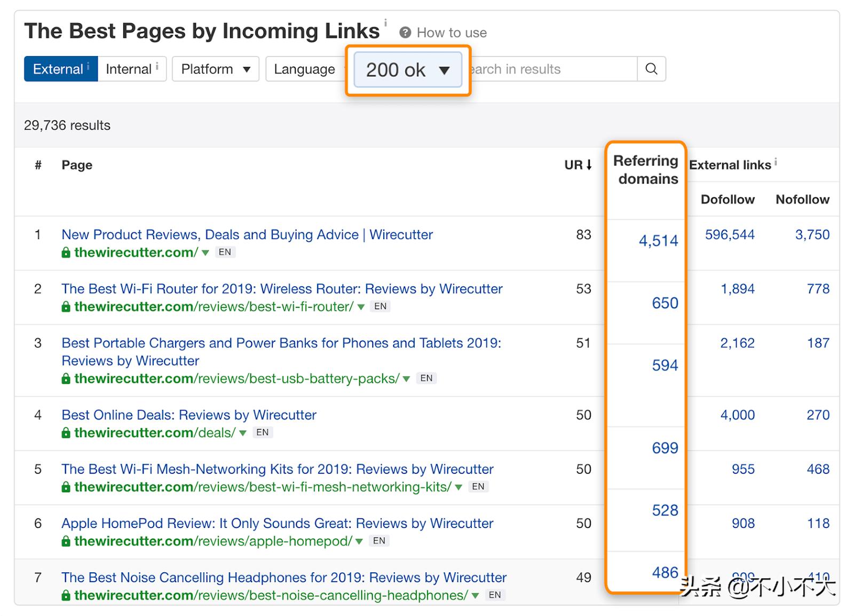Open the Best Online Deals page link
Screen dimensions: 854x616
189,415
